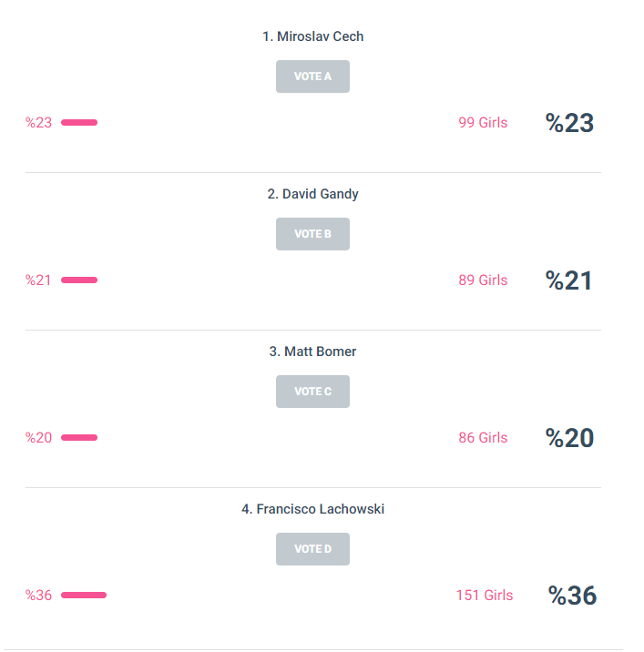Click the David Gandy option title
The height and width of the screenshot is (652, 644).
312,194
